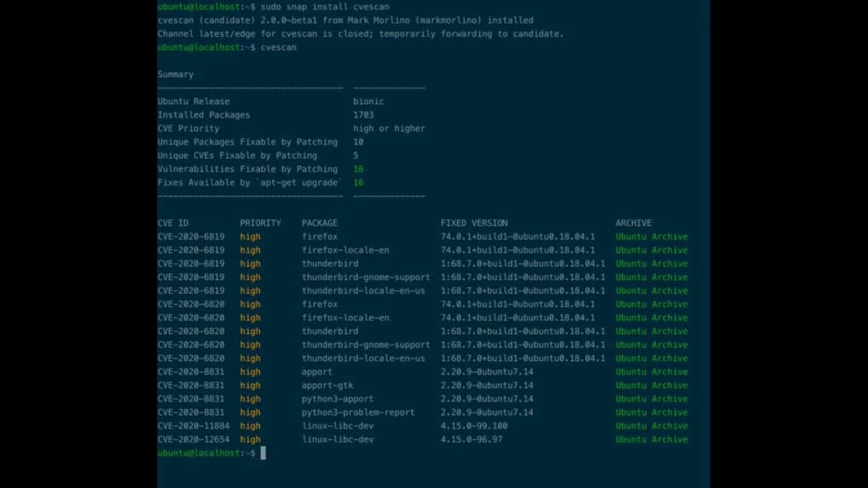Screen dimensions: 868x488
Task: Select 'firefox' package in first CVE-2020-6819 row
Action: (x=320, y=236)
